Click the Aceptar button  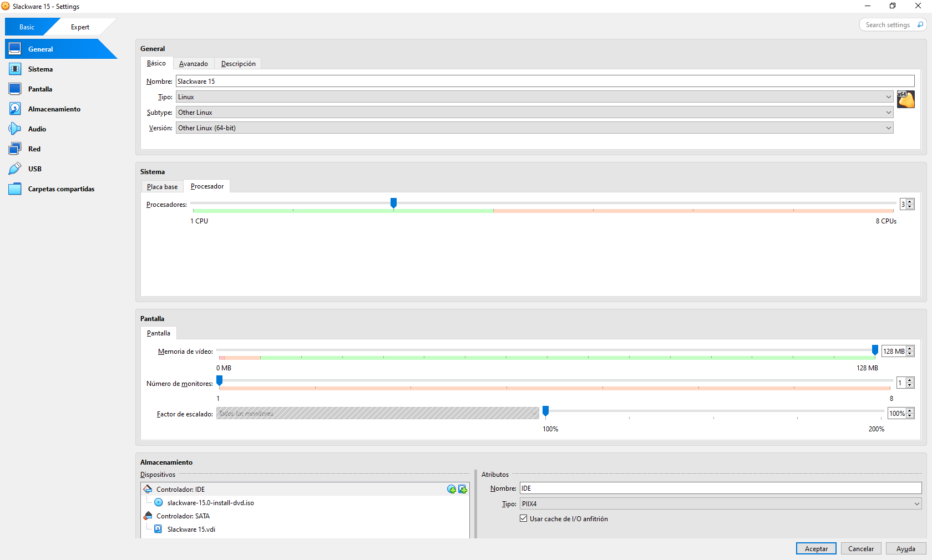click(816, 548)
